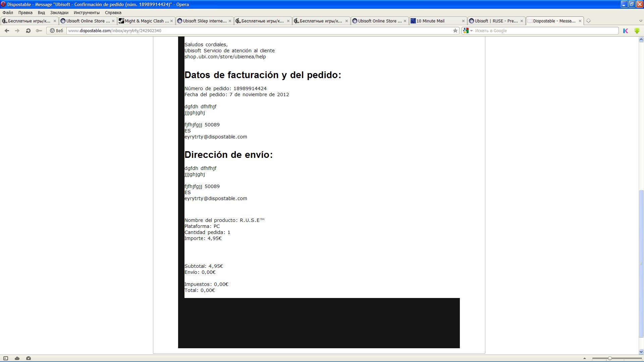The image size is (644, 362).
Task: Toggle the panels button in status bar
Action: [x=6, y=358]
